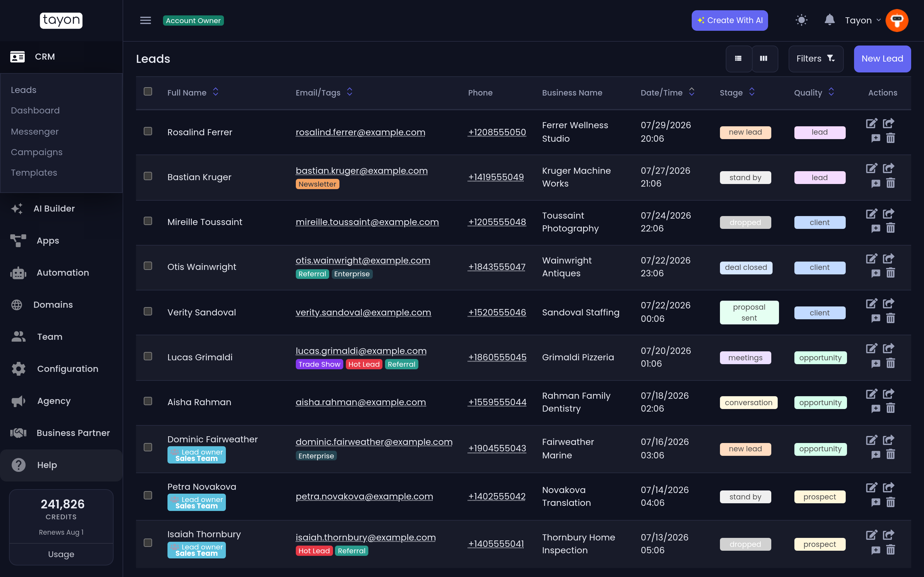Go to Campaigns in the CRM menu
This screenshot has height=577, width=924.
click(x=37, y=152)
